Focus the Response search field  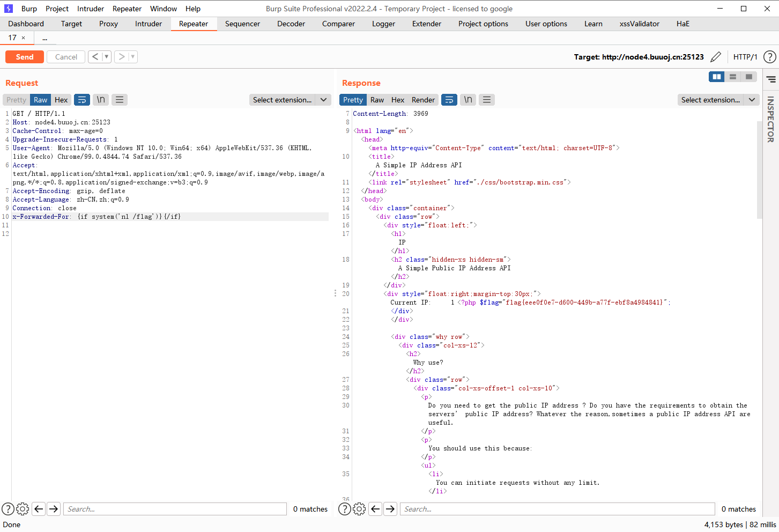click(558, 509)
